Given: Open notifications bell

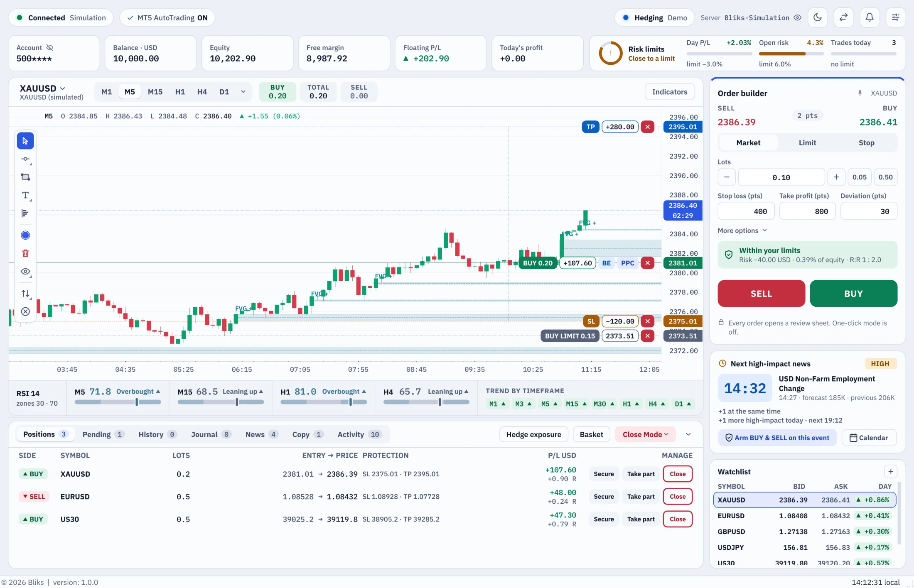Looking at the screenshot, I should (870, 17).
